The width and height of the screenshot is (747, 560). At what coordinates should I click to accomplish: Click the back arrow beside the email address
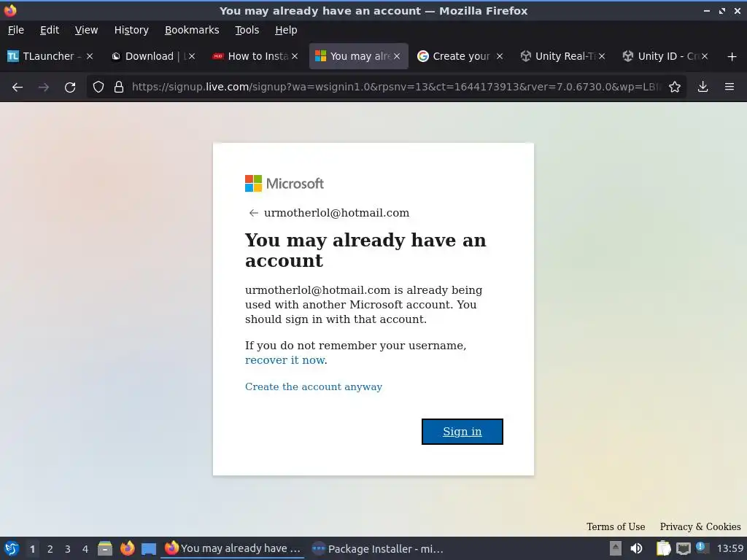pos(253,213)
